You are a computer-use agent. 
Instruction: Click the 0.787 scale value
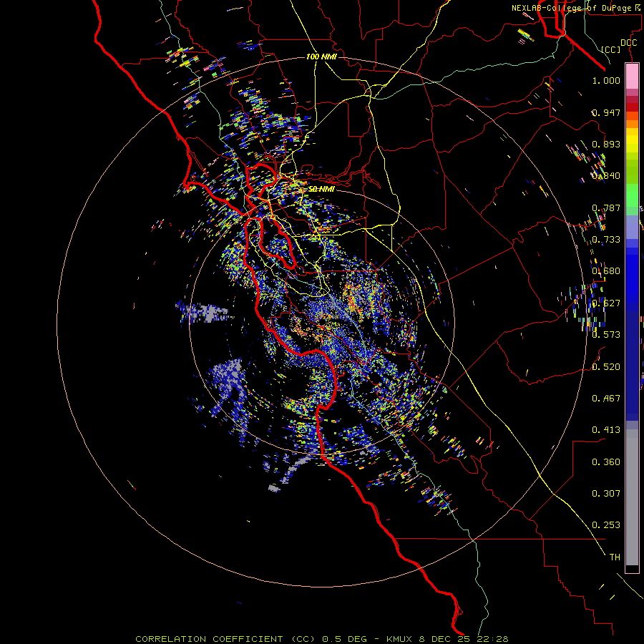606,208
